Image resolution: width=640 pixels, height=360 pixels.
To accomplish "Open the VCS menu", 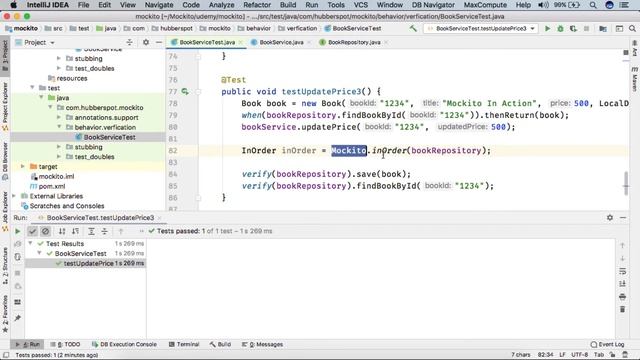I will point(360,5).
